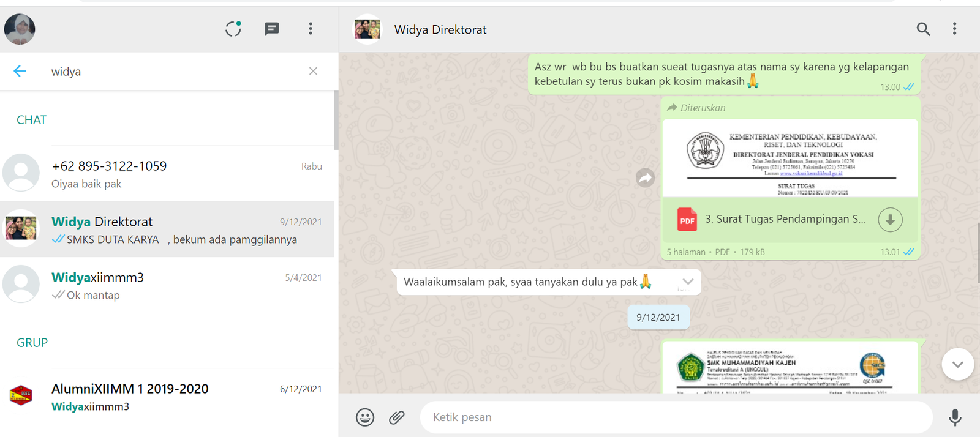980x437 pixels.
Task: Start a new chat icon
Action: click(x=272, y=29)
